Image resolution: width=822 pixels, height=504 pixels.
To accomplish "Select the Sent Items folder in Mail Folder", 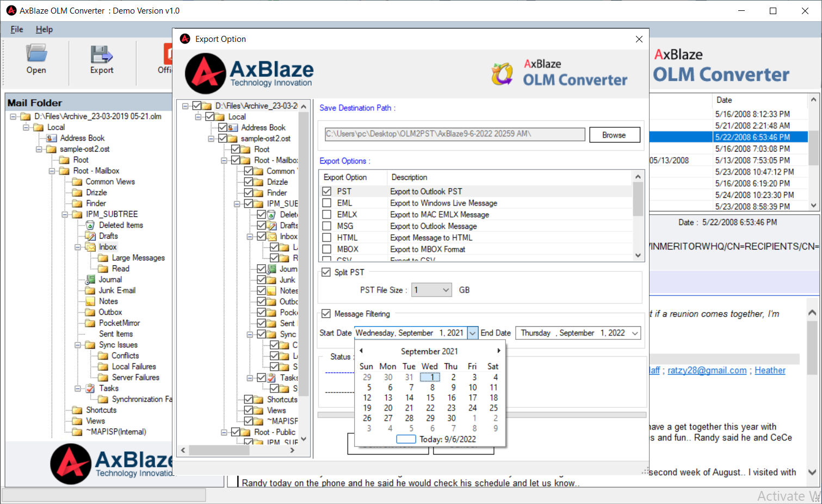I will point(116,334).
